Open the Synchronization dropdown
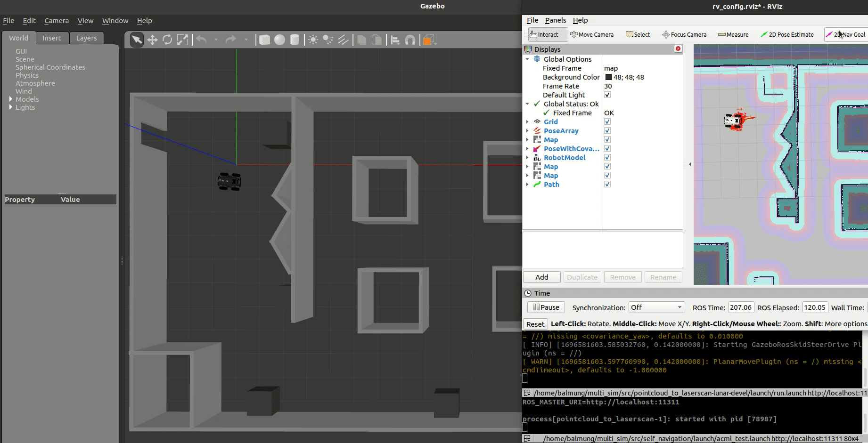This screenshot has width=868, height=443. (657, 307)
